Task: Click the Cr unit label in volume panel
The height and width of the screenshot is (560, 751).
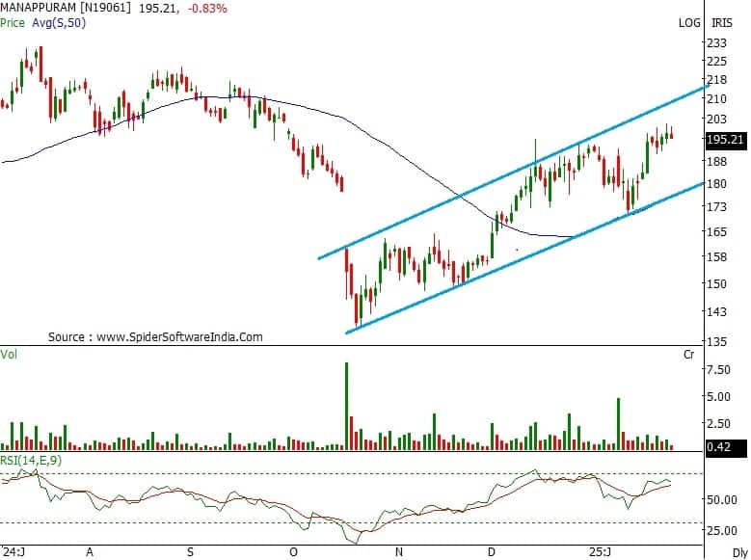Action: tap(688, 355)
